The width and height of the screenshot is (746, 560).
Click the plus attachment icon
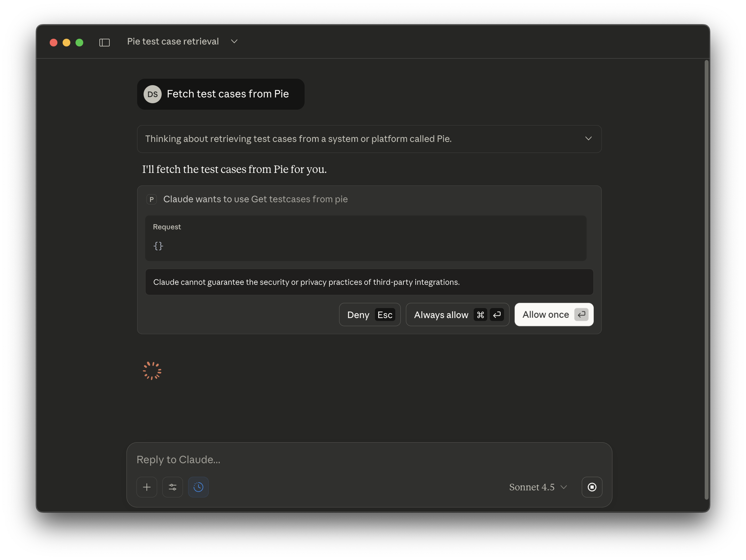pos(147,487)
